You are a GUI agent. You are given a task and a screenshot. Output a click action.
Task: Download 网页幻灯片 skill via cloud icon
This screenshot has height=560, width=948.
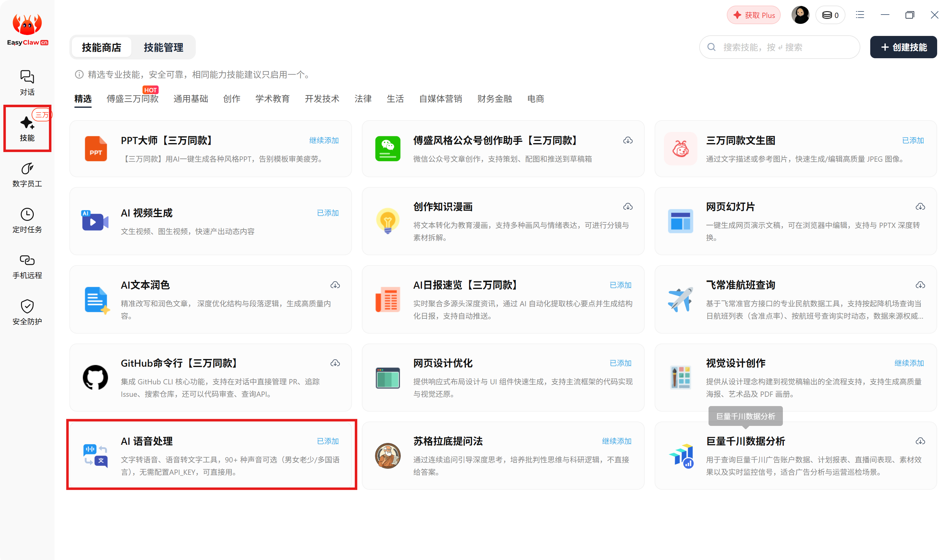tap(920, 206)
